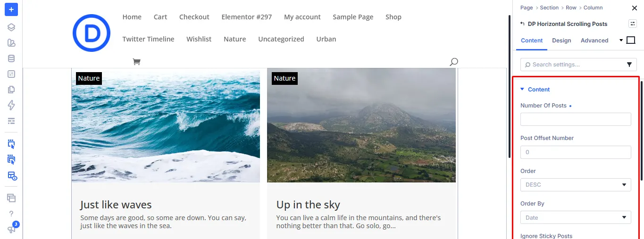This screenshot has width=644, height=239.
Task: Switch to the Design tab
Action: [561, 41]
